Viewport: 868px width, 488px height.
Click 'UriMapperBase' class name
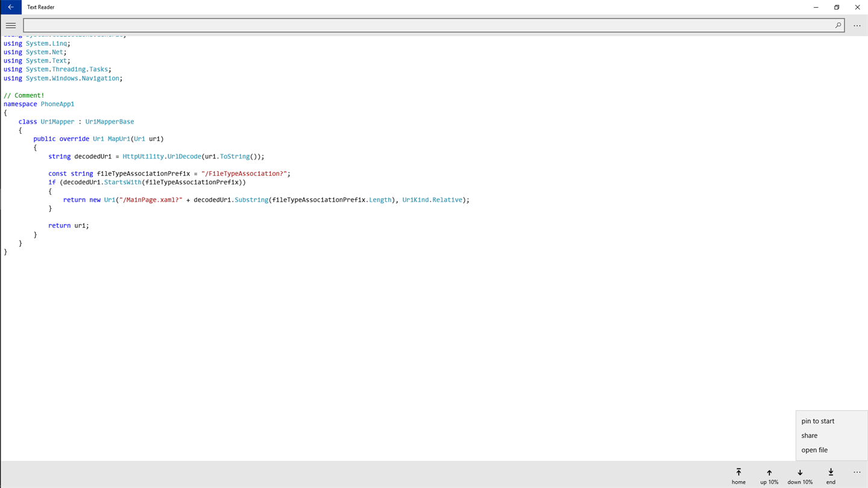pyautogui.click(x=110, y=122)
